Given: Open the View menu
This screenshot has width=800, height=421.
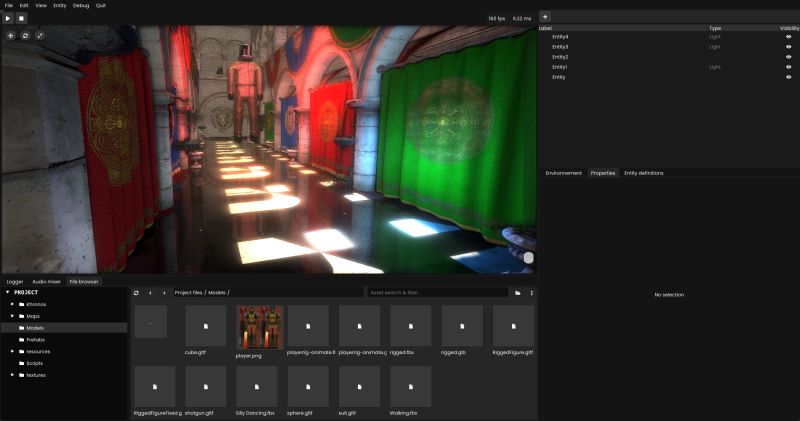Looking at the screenshot, I should [41, 6].
